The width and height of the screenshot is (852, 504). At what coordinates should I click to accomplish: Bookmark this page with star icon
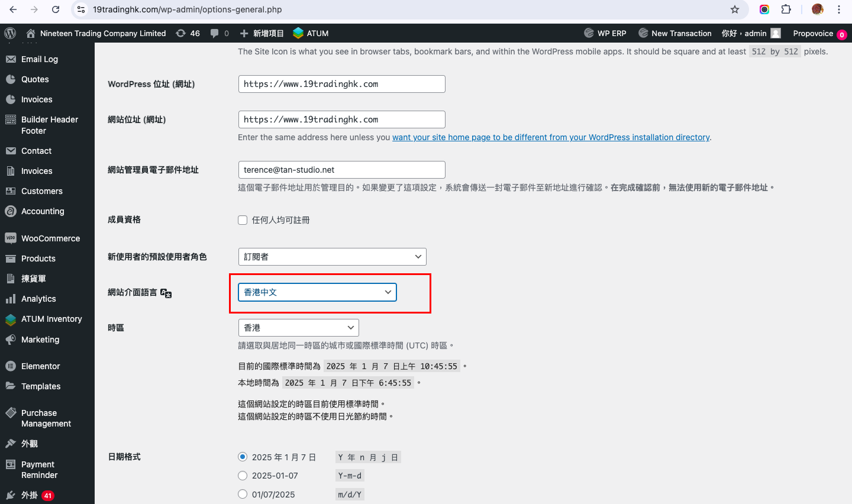click(x=735, y=9)
